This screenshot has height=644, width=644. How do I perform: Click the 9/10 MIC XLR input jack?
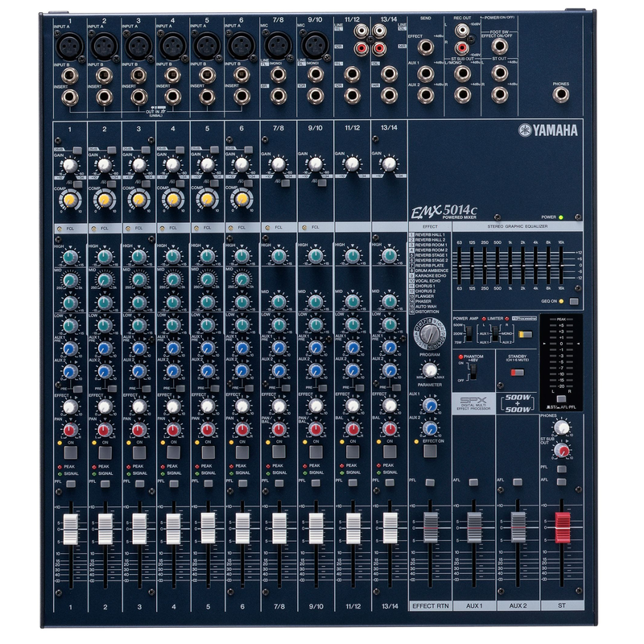click(x=315, y=45)
